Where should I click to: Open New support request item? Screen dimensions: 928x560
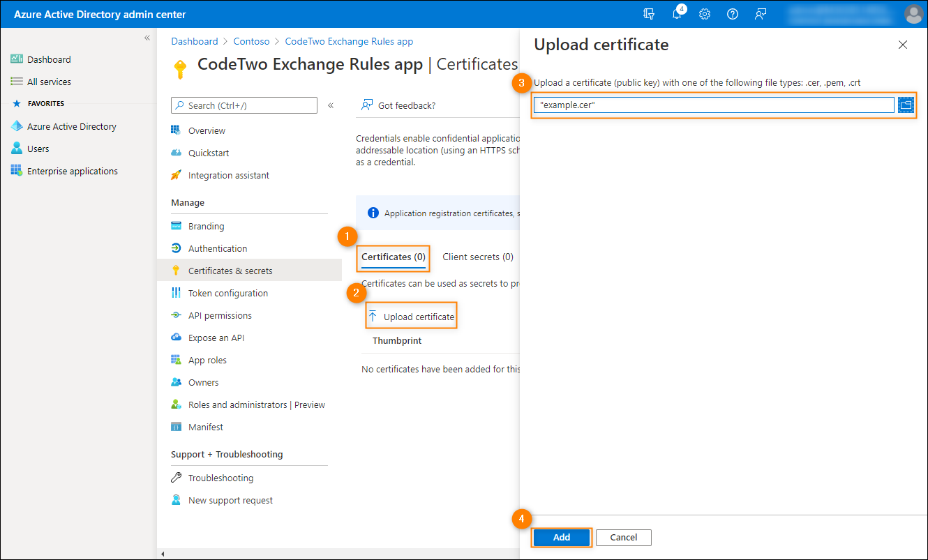[230, 500]
